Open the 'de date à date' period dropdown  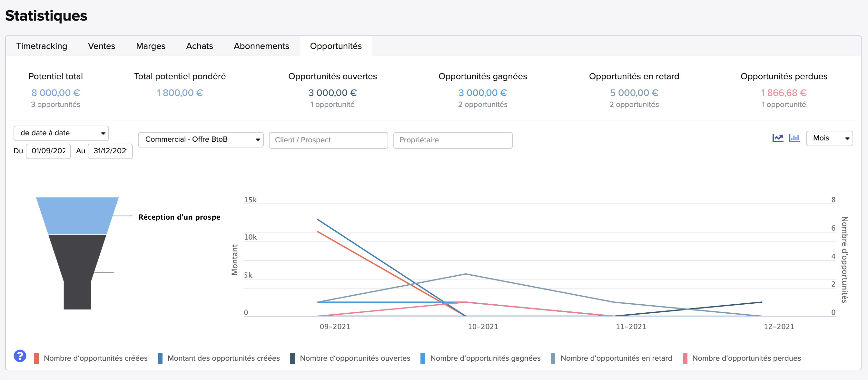click(61, 133)
